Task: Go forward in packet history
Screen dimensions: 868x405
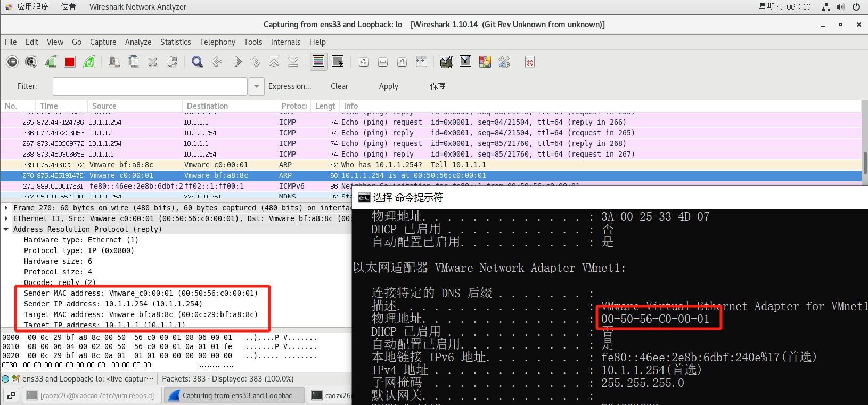Action: coord(236,62)
